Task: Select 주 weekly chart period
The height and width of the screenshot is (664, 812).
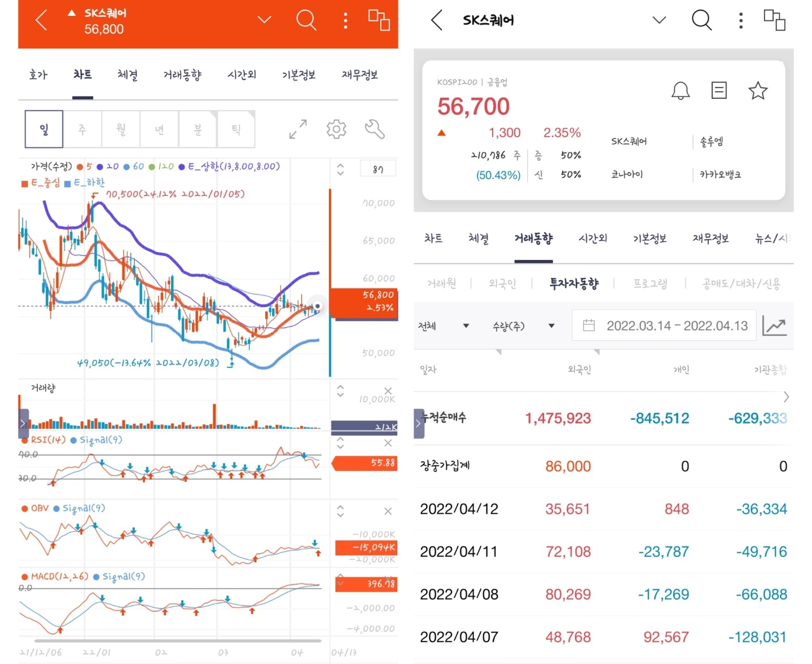Action: (x=82, y=129)
